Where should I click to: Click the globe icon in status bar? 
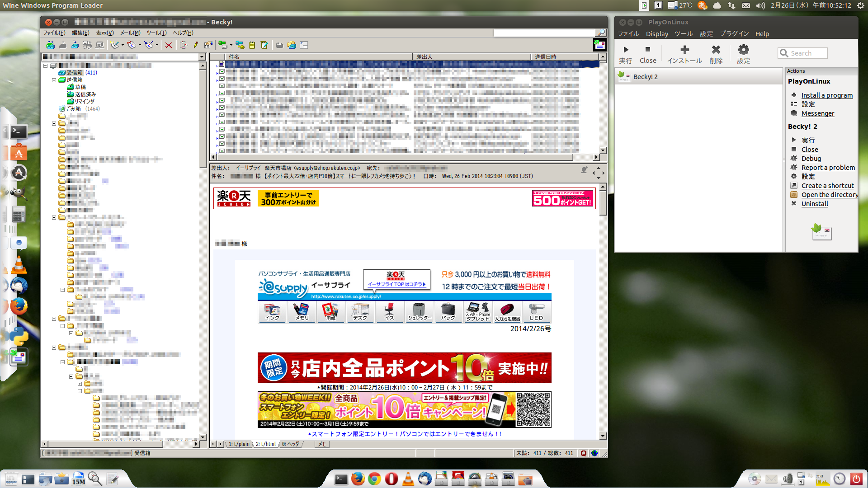coord(594,453)
